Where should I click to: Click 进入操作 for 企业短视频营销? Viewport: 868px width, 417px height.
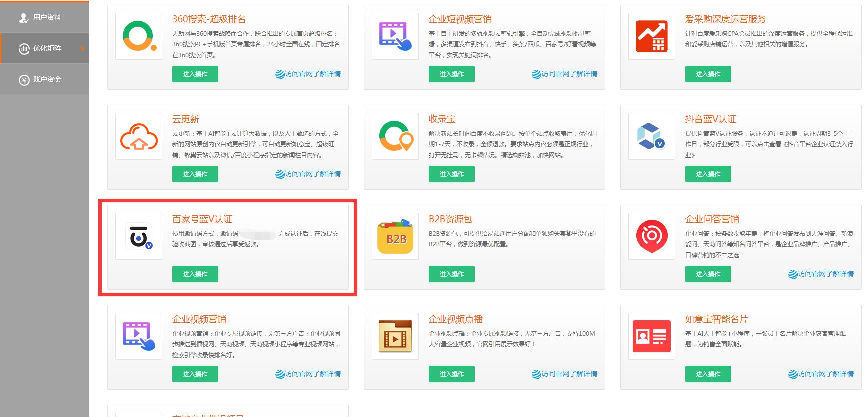pos(452,74)
